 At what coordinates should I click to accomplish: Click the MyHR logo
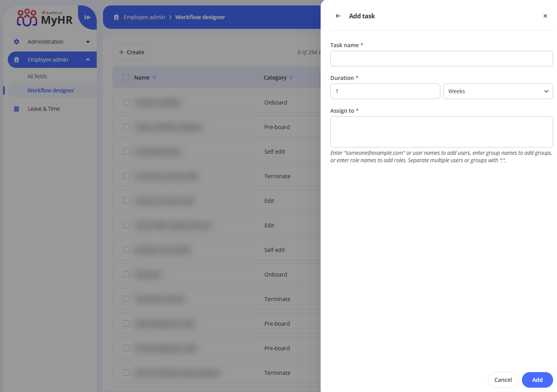tap(44, 18)
